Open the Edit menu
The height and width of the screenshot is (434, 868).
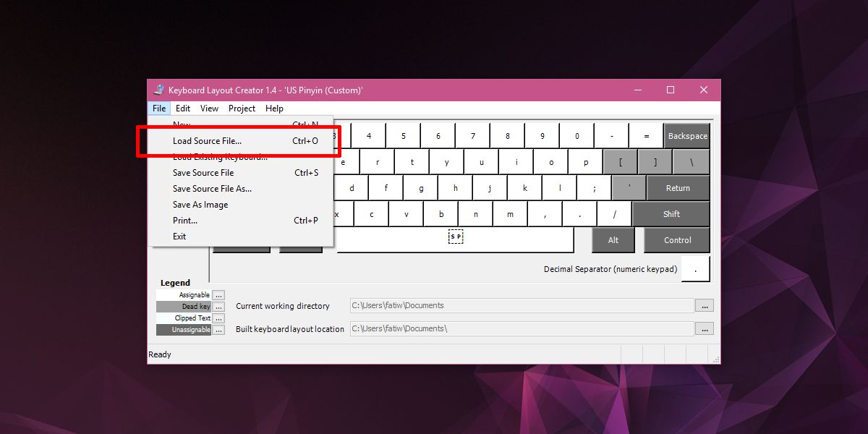coord(183,109)
